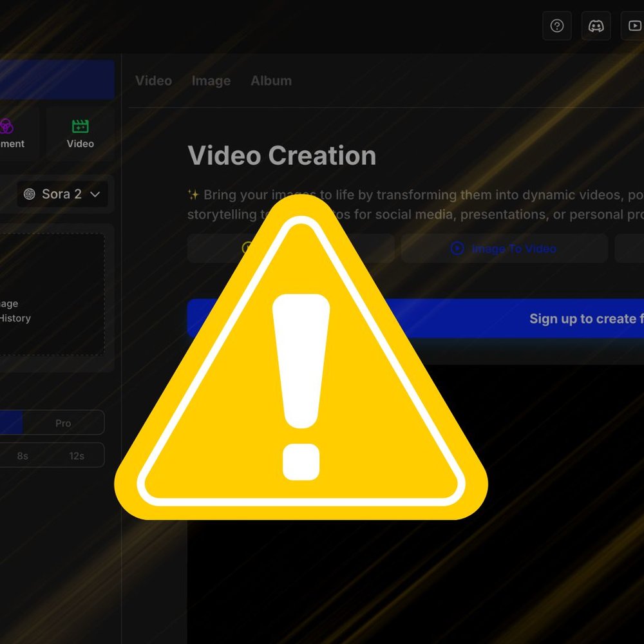644x644 pixels.
Task: Switch to the Album tab
Action: 271,81
